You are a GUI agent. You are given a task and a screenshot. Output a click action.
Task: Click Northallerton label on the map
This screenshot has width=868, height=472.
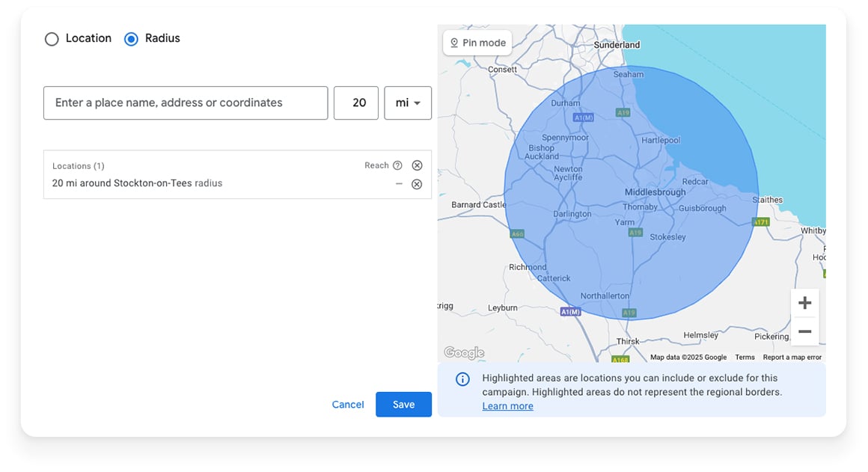[605, 296]
